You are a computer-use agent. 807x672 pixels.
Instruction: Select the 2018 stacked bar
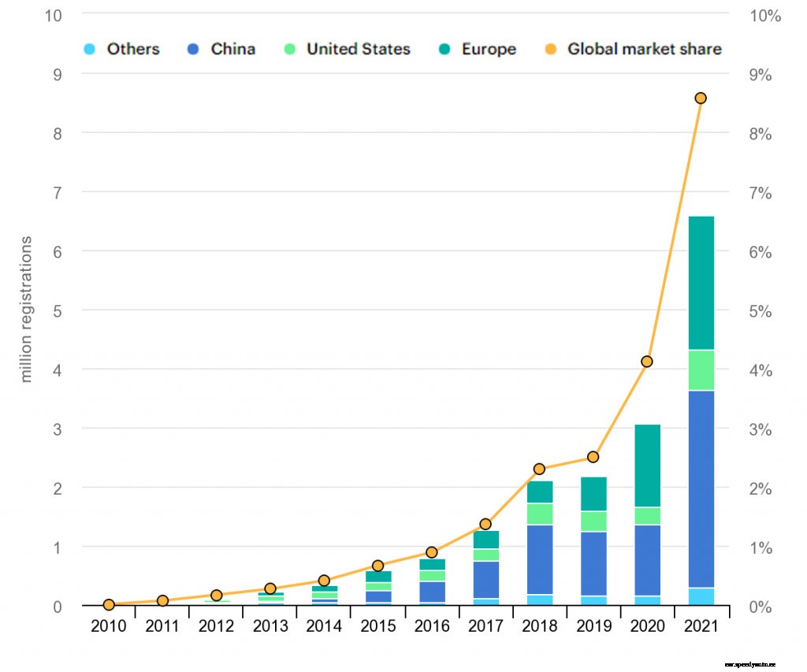click(x=540, y=544)
